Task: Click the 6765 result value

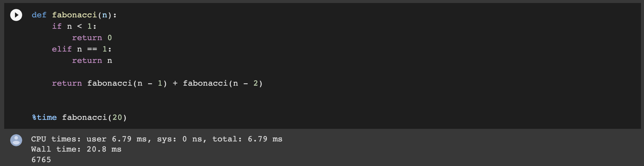Action: pos(41,160)
